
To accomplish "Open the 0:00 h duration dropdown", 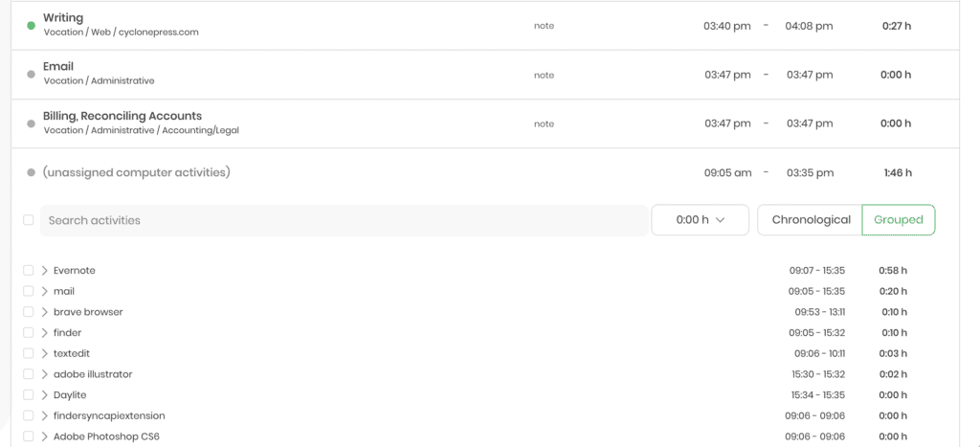I will 700,220.
